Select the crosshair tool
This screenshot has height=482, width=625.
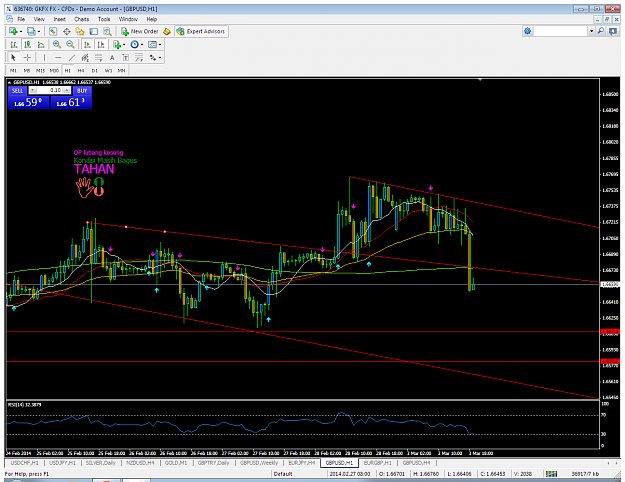(27, 58)
